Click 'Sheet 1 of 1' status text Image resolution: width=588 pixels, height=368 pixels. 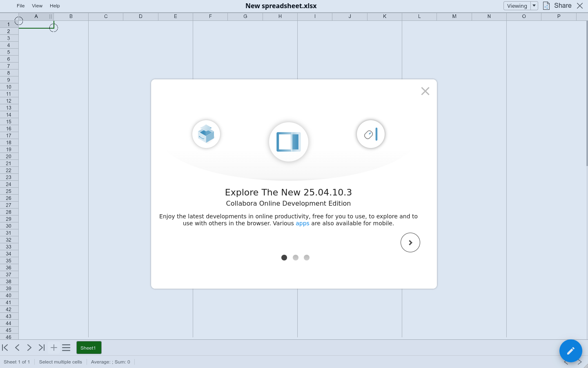click(x=17, y=362)
